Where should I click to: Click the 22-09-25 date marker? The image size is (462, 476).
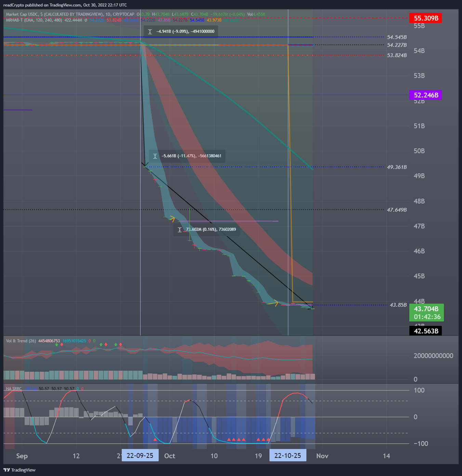coord(140,455)
